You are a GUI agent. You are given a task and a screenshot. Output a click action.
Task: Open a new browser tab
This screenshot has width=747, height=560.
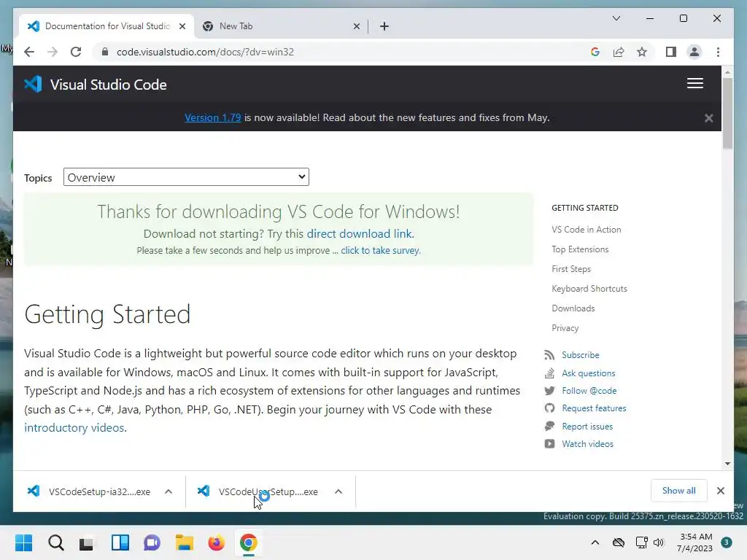[x=384, y=26]
